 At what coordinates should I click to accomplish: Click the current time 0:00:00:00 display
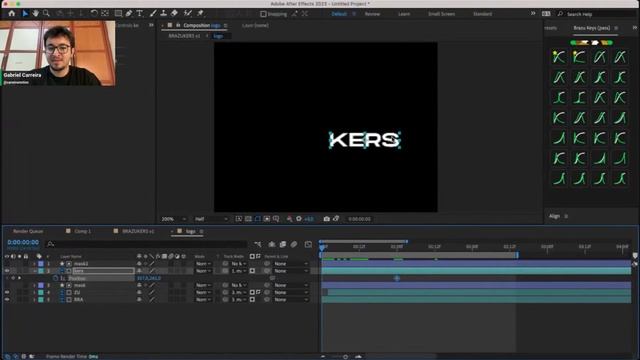pos(23,242)
